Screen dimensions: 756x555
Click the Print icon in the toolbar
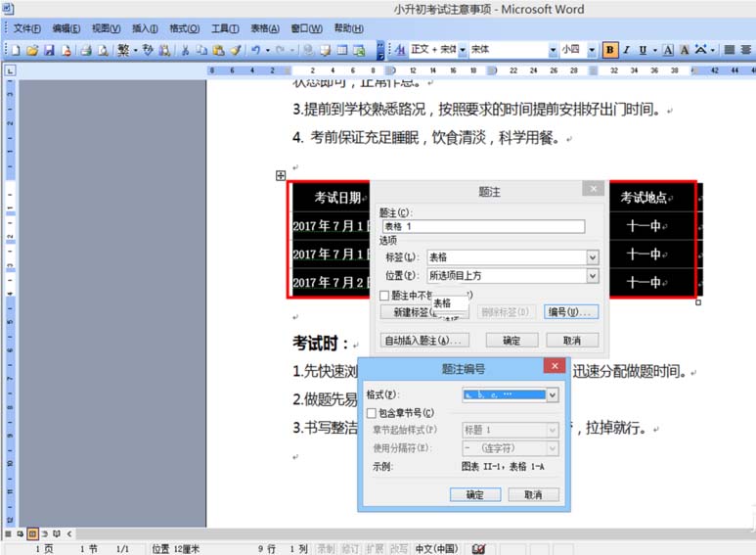pyautogui.click(x=85, y=50)
